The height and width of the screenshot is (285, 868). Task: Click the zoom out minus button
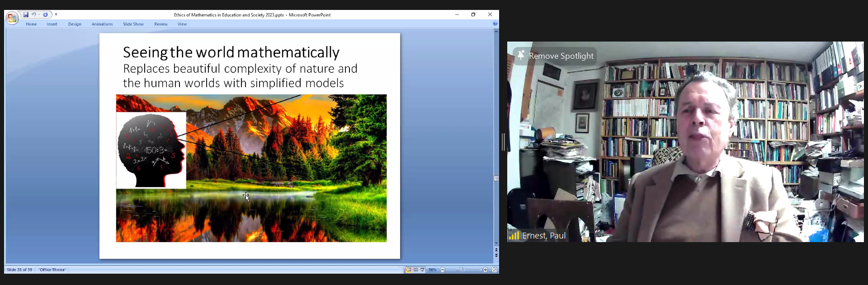443,270
